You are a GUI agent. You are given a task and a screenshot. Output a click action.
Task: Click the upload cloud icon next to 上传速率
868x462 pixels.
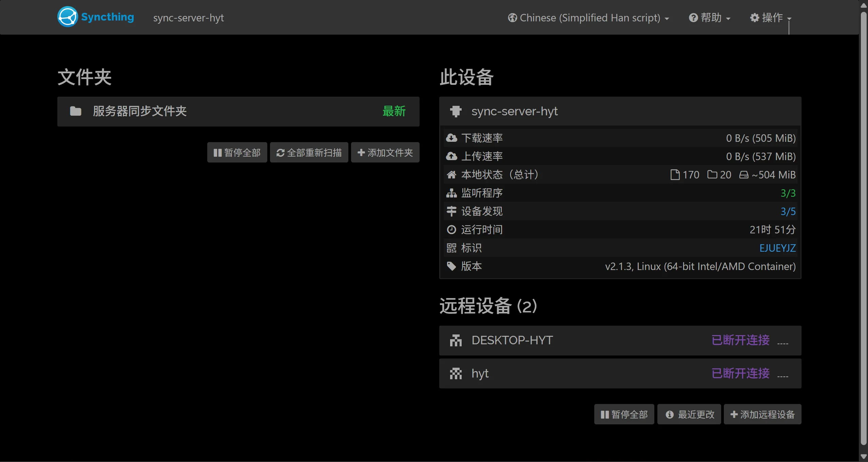[x=451, y=156]
